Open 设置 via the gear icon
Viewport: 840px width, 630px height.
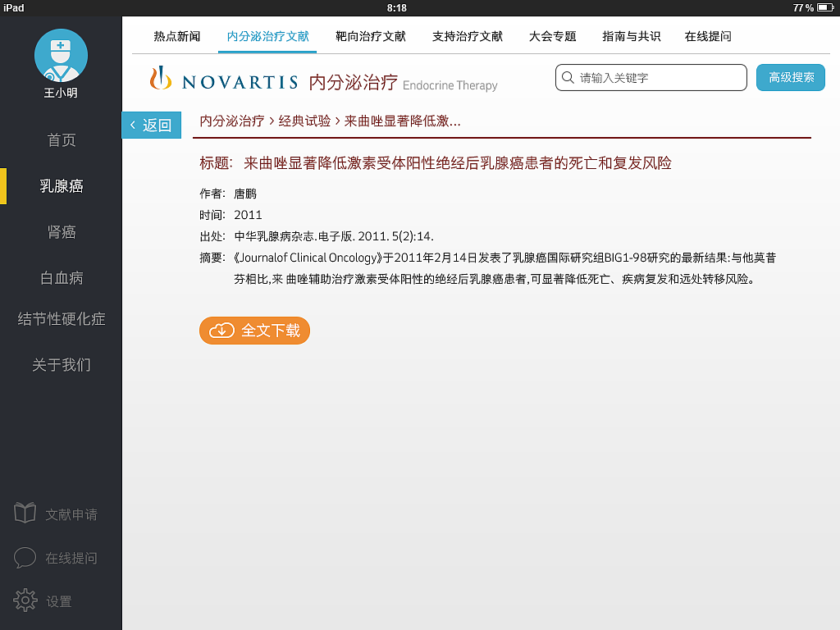point(25,600)
